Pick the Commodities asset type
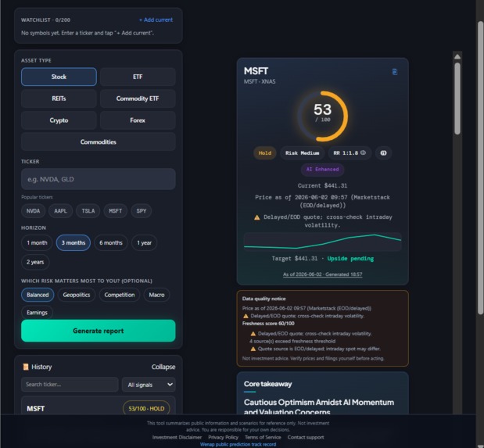The width and height of the screenshot is (484, 448). (x=99, y=142)
